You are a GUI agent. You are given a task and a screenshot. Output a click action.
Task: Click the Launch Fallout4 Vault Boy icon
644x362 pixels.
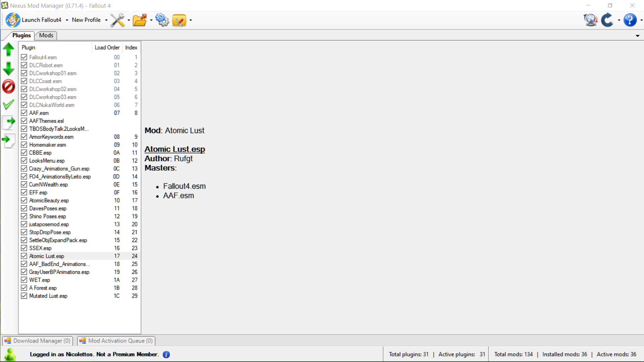(x=13, y=20)
